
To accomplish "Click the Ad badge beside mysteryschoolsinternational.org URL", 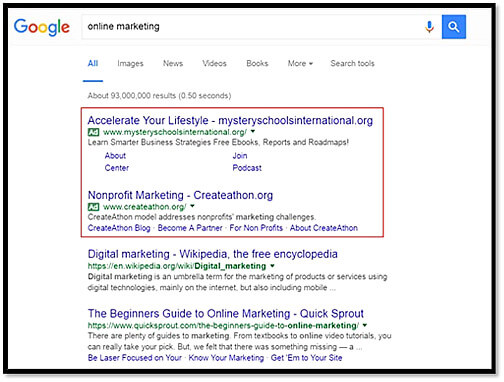I will pyautogui.click(x=93, y=132).
